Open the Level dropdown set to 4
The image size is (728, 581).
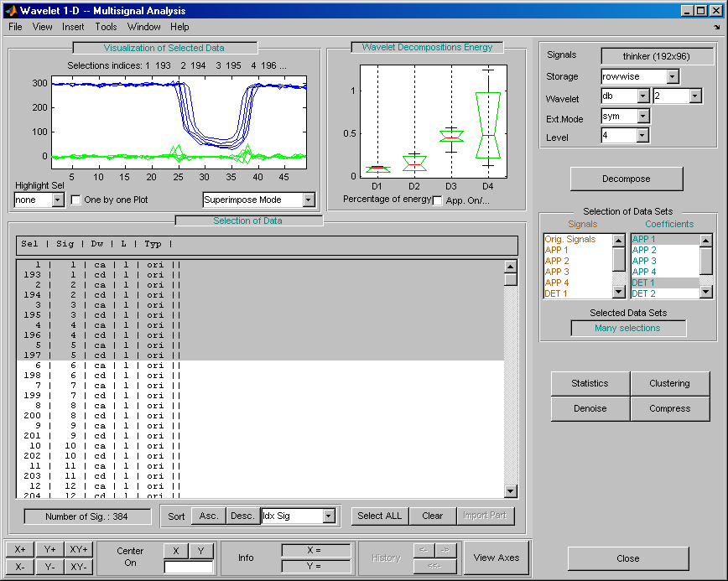click(x=642, y=136)
